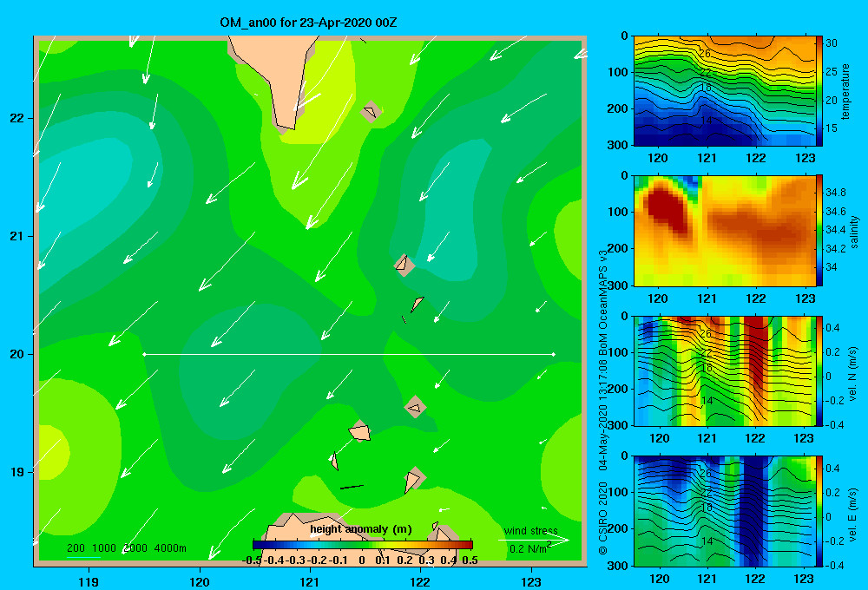
Task: Click longitude label 120 below main map
Action: (x=200, y=581)
